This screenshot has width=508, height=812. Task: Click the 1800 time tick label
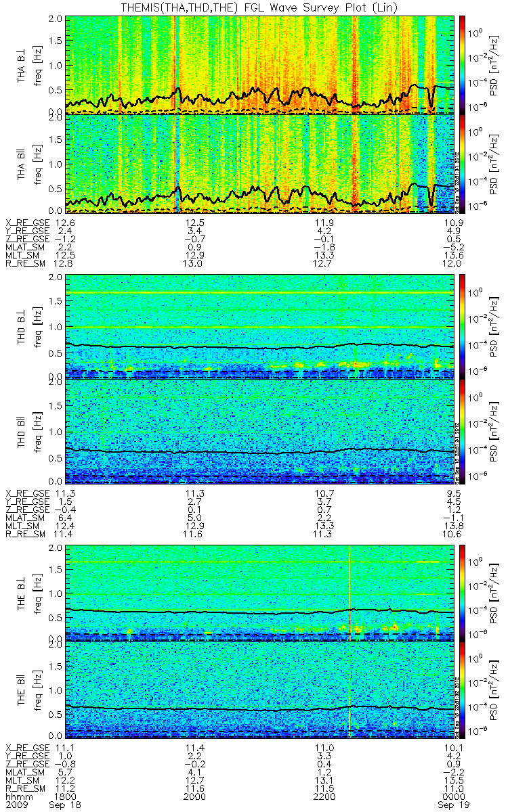[x=66, y=797]
